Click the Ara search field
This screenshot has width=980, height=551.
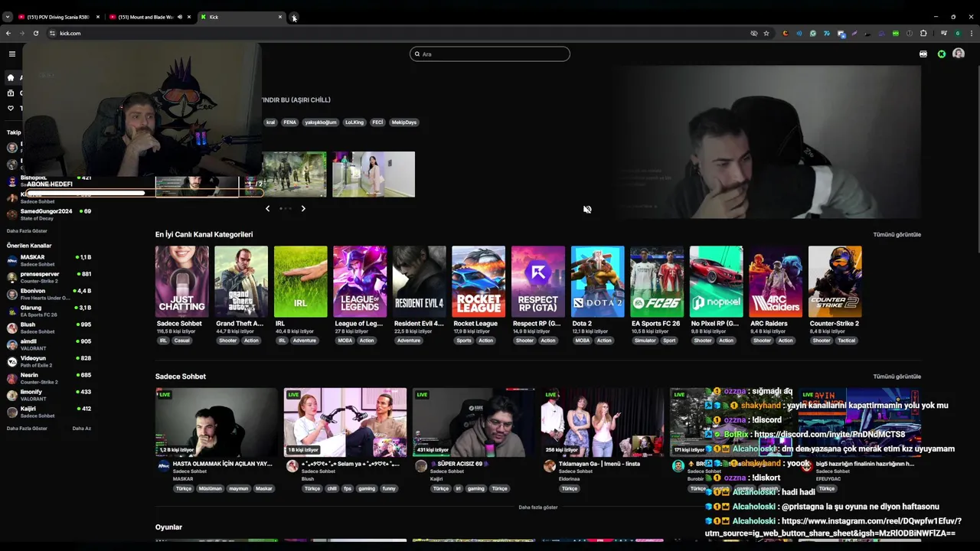490,54
